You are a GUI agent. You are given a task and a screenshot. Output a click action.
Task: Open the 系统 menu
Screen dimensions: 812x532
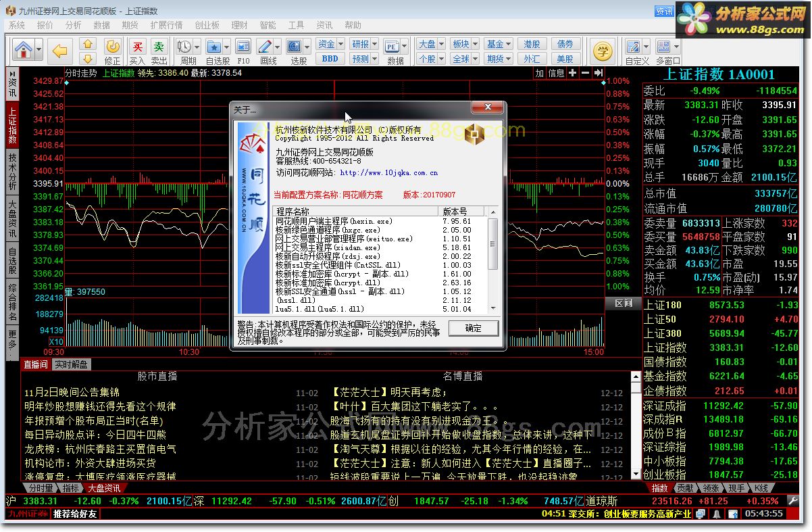pyautogui.click(x=17, y=25)
